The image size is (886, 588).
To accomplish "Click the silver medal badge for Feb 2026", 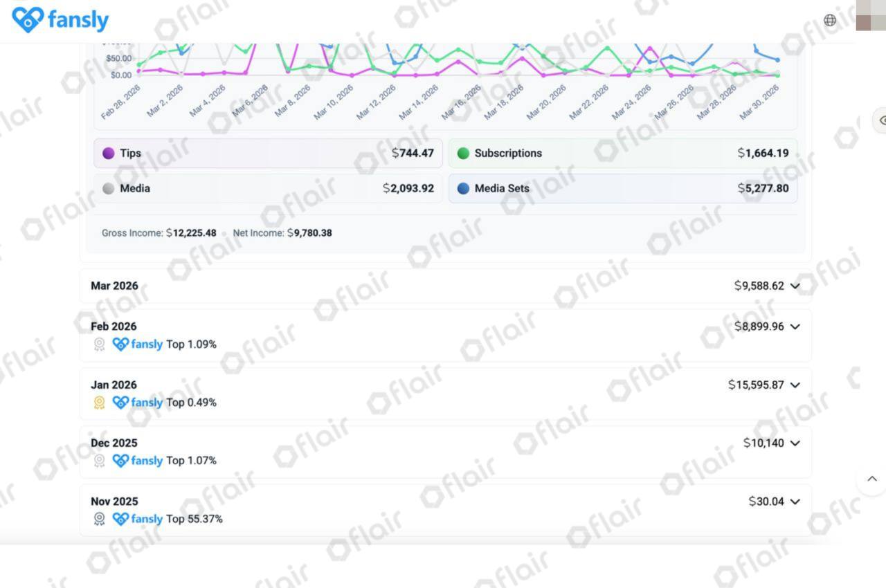I will [x=99, y=344].
